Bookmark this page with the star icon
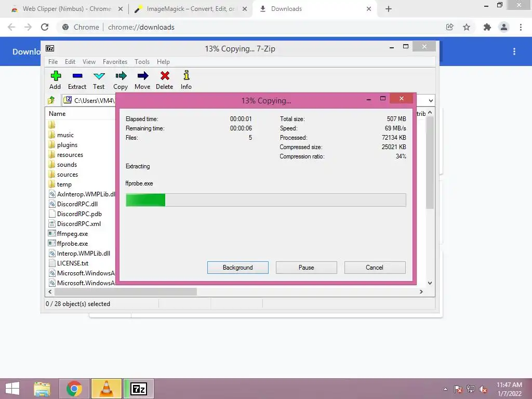This screenshot has height=399, width=532. pos(467,27)
